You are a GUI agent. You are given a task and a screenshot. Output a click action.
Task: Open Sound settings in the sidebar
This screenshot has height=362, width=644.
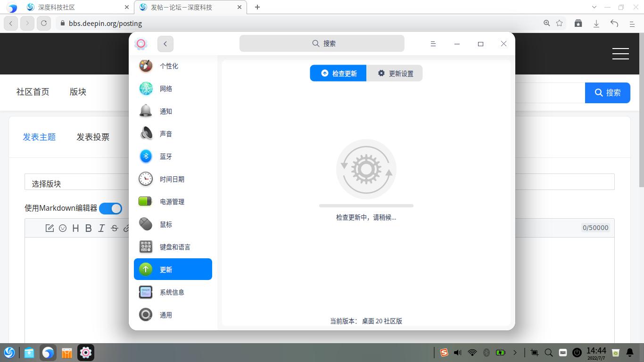[166, 133]
